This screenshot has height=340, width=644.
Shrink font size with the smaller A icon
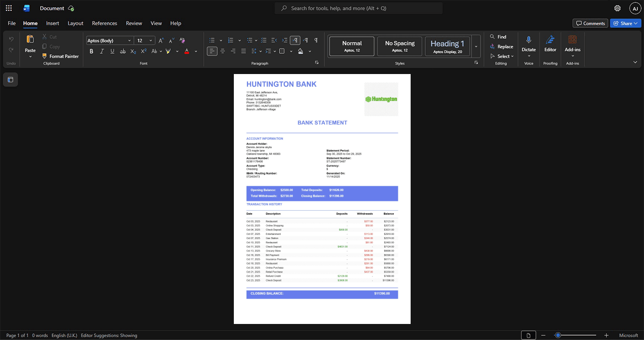172,41
